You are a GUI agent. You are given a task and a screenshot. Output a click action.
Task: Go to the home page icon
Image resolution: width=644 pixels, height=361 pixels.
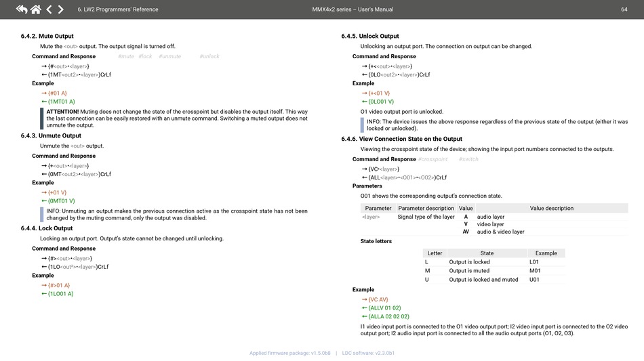35,9
